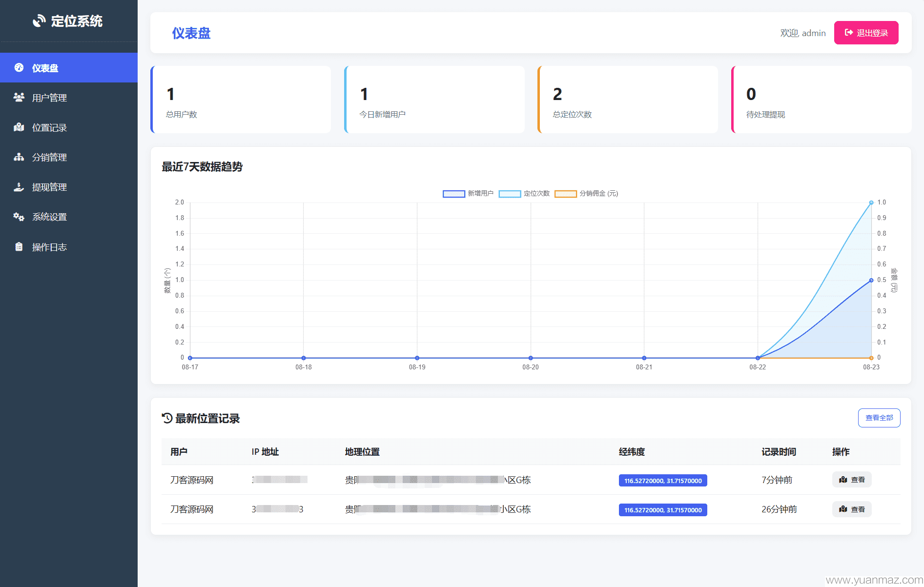Click the satellite logo icon beside 定位系统
924x587 pixels.
coord(39,21)
